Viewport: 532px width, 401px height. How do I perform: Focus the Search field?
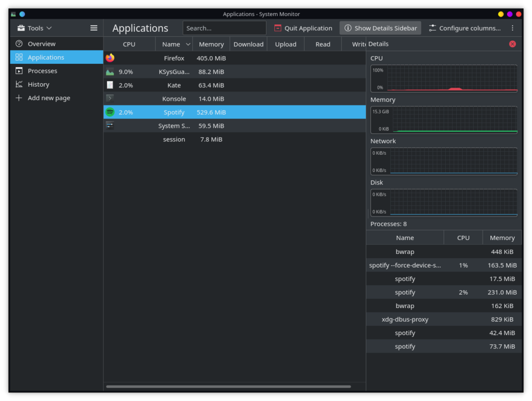pos(224,28)
